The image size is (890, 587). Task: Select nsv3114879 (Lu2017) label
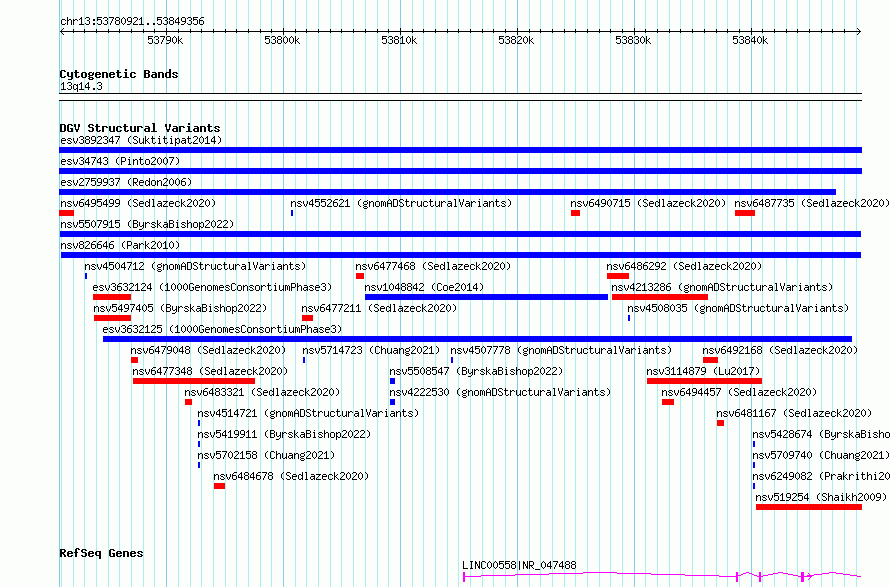703,371
